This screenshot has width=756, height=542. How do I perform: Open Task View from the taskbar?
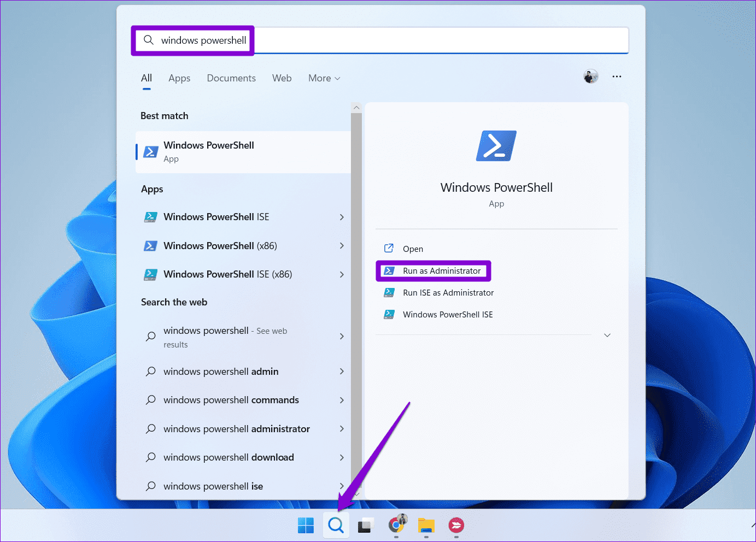tap(366, 526)
